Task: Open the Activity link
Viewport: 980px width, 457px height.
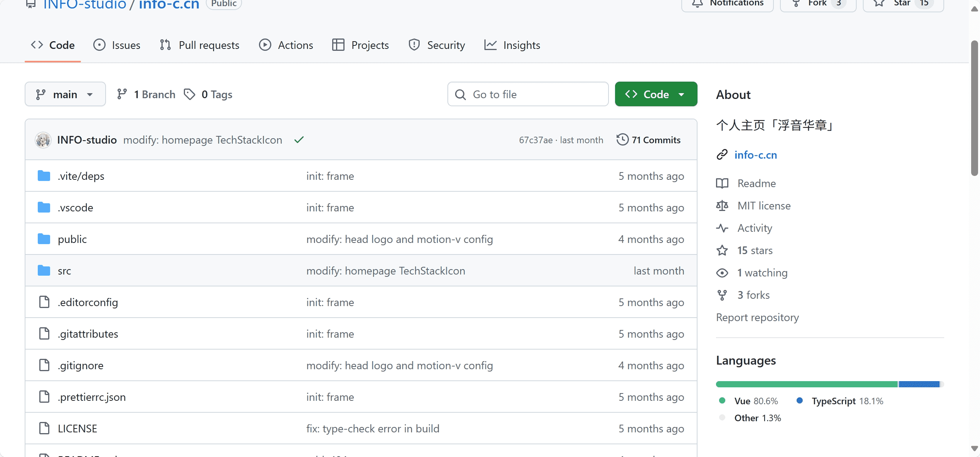Action: point(755,228)
